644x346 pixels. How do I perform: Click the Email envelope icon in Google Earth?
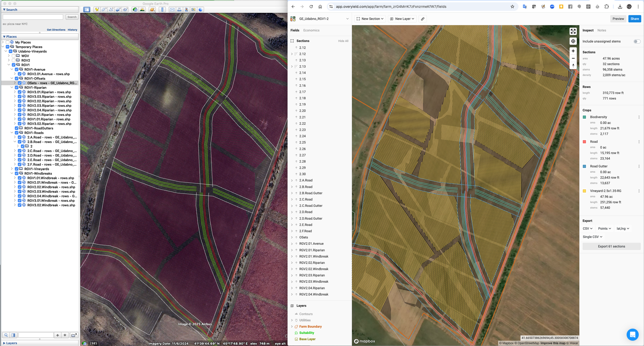(x=172, y=10)
